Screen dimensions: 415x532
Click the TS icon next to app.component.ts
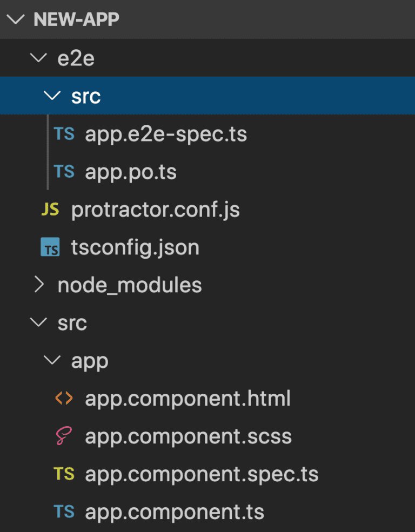[x=64, y=510]
